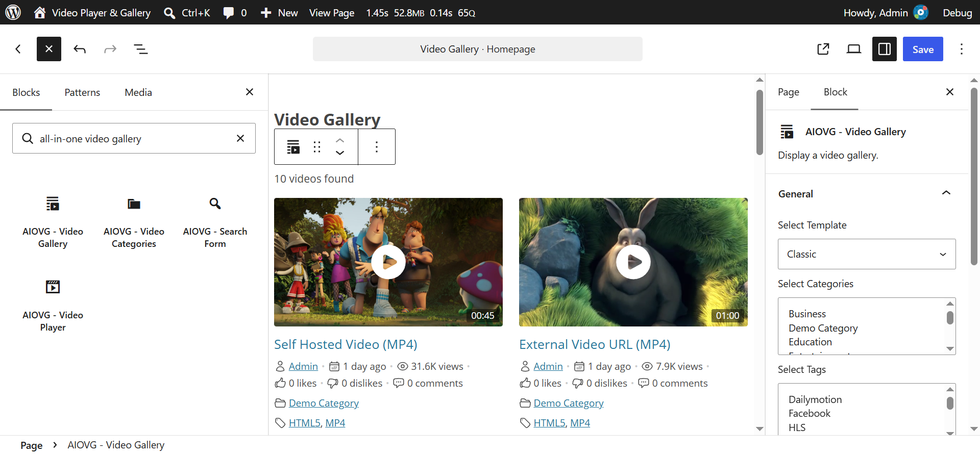Switch to the Block settings tab

(835, 92)
